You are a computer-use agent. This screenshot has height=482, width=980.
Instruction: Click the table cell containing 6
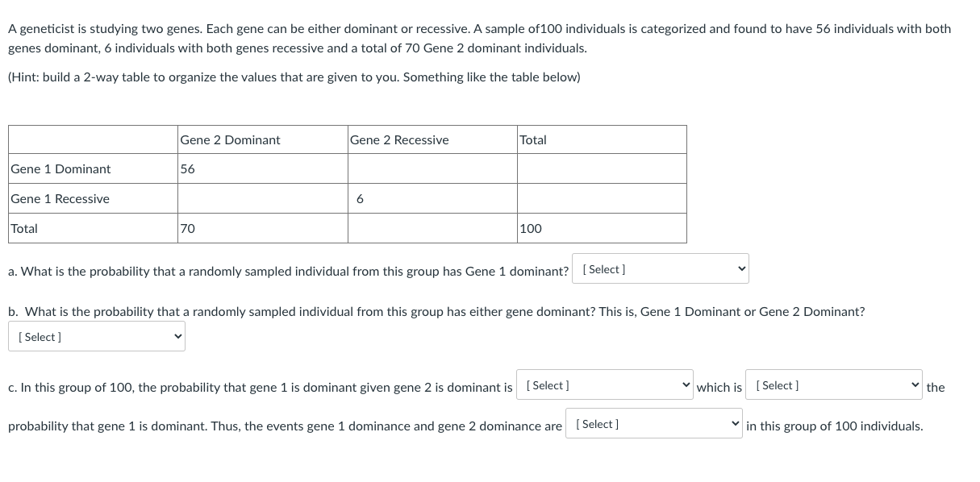click(432, 198)
